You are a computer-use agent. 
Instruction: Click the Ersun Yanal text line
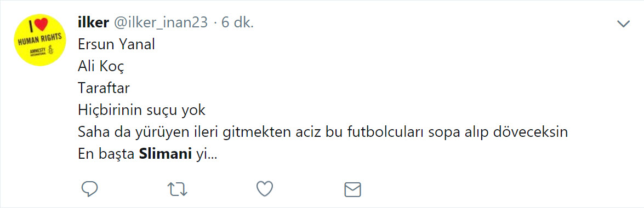116,44
